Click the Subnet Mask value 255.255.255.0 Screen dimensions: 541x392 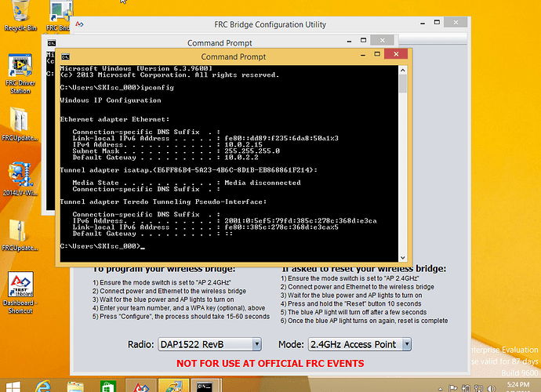(252, 151)
